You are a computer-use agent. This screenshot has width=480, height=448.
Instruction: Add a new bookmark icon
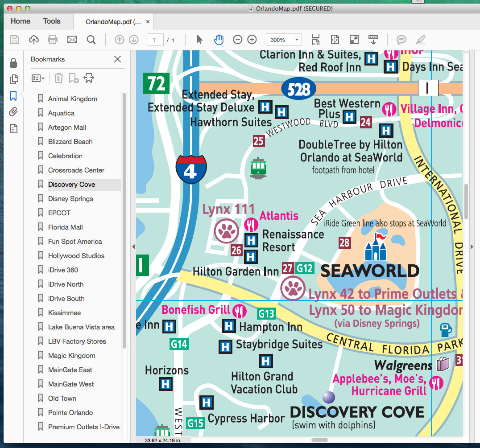74,78
